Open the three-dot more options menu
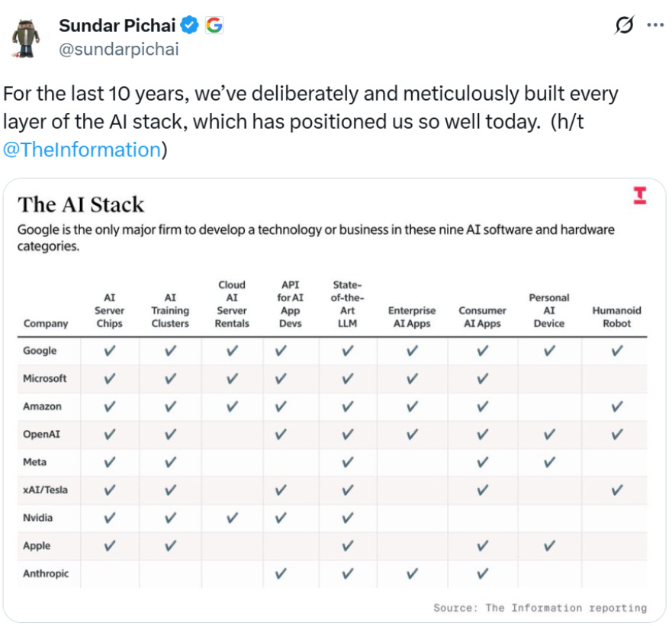672x626 pixels. (655, 25)
